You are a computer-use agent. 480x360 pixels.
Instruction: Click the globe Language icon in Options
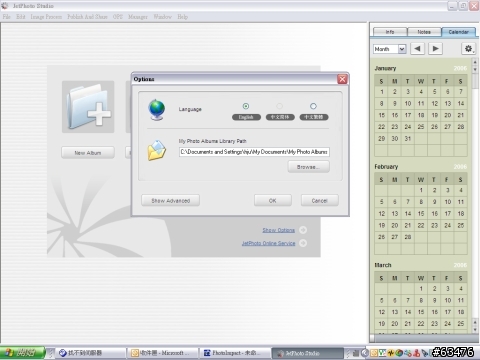pyautogui.click(x=157, y=109)
